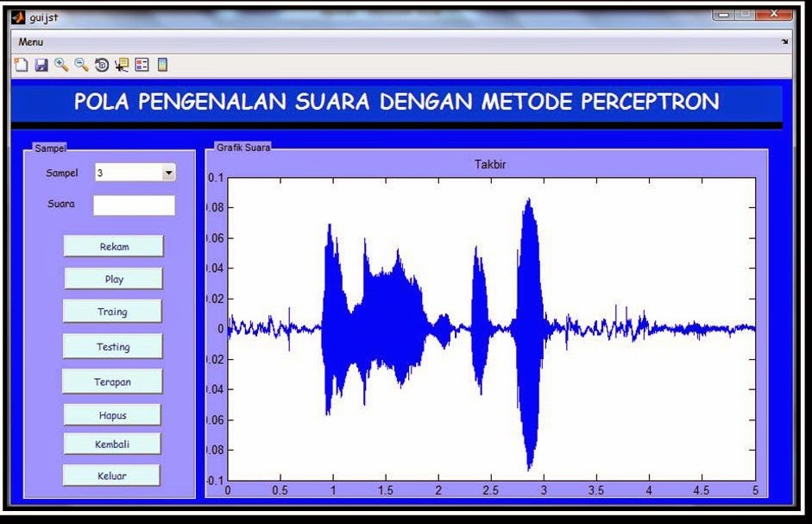Start training with the Traing button
This screenshot has width=812, height=524.
[x=112, y=312]
